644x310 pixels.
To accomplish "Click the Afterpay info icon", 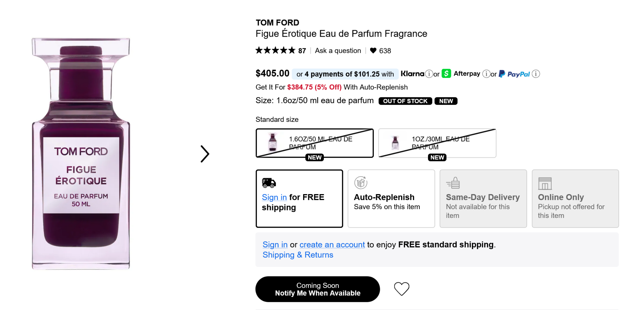I will (486, 74).
